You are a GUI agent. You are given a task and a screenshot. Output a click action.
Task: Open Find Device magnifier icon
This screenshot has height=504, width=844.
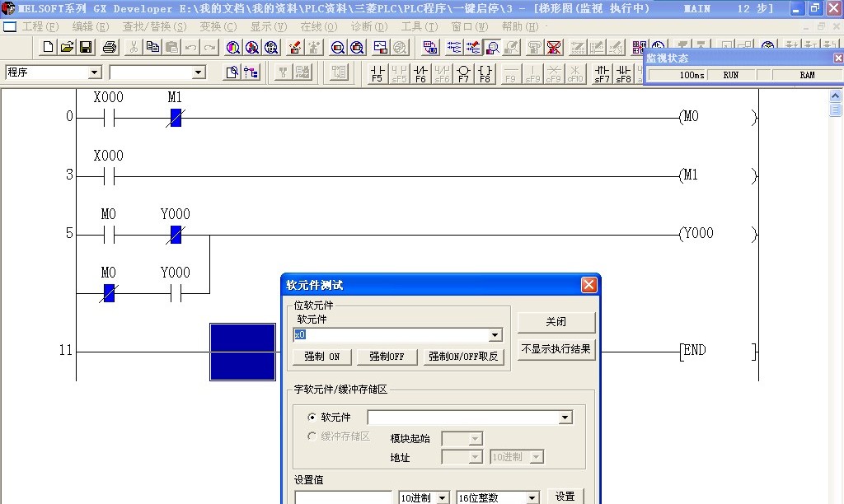(x=232, y=47)
